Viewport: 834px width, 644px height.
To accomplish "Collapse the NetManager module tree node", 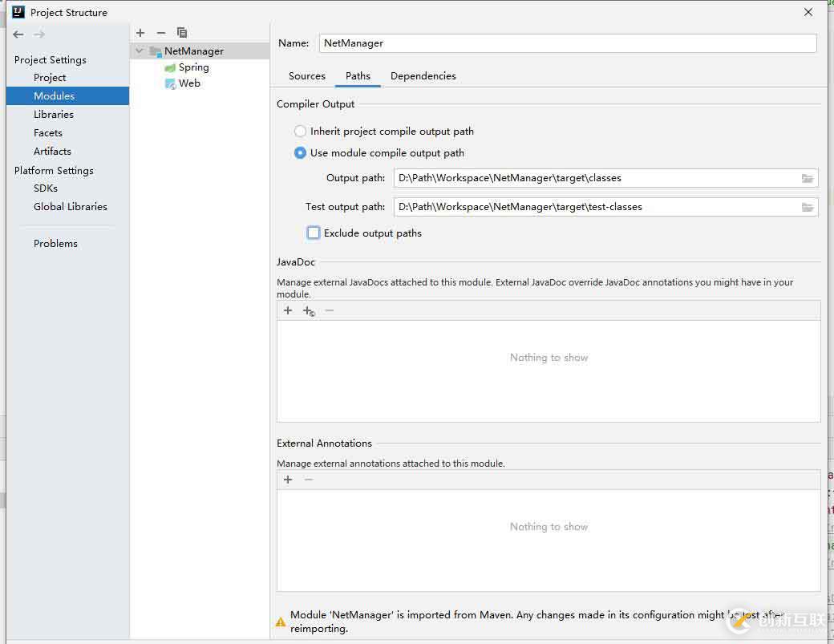I will [x=140, y=51].
